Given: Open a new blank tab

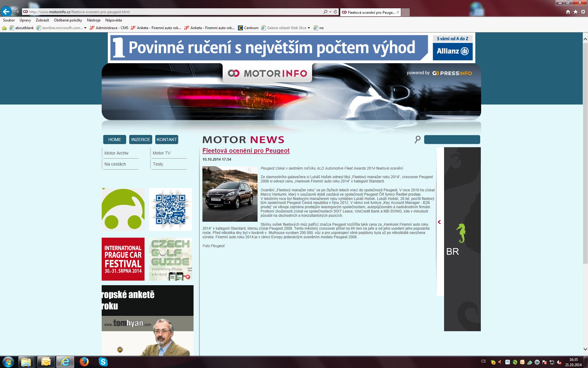Looking at the screenshot, I should coord(405,12).
